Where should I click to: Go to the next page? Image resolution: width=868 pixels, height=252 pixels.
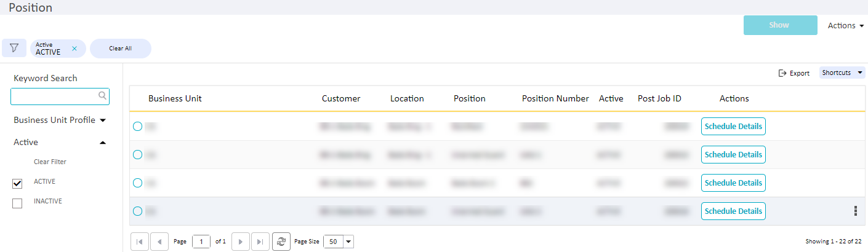[x=240, y=242]
